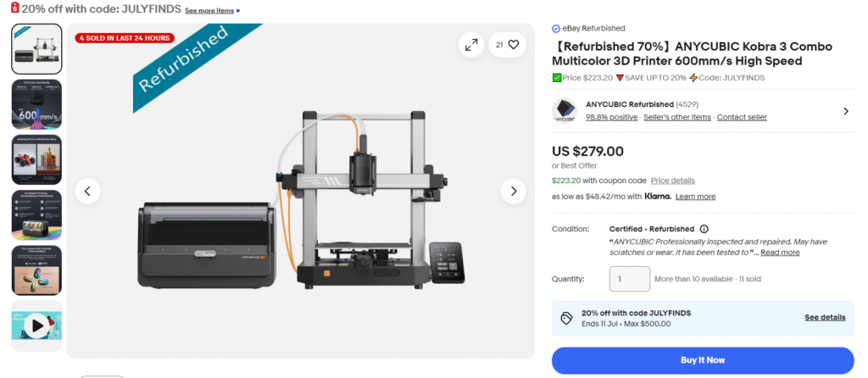This screenshot has width=868, height=378.
Task: Select the multicolor prints thumbnail
Action: tap(37, 159)
